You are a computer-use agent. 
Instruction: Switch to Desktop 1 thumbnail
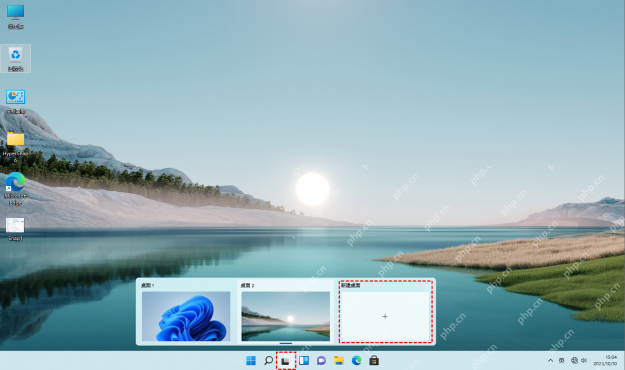(x=186, y=316)
